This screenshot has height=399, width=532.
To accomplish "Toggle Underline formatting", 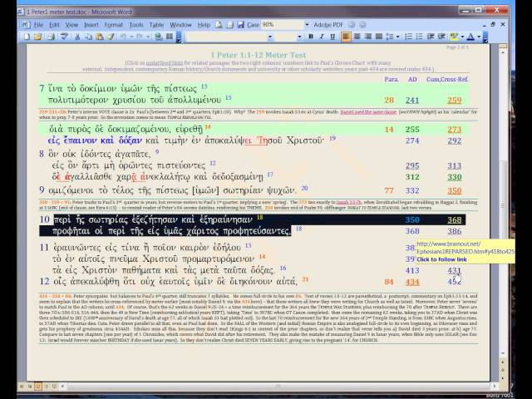I will [332, 37].
